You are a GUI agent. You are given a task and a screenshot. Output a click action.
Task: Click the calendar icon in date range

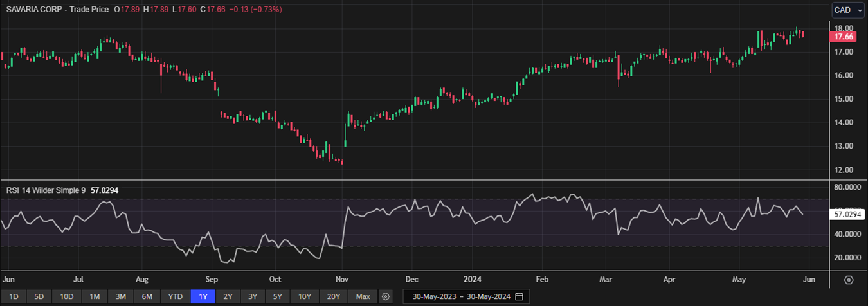pos(519,296)
